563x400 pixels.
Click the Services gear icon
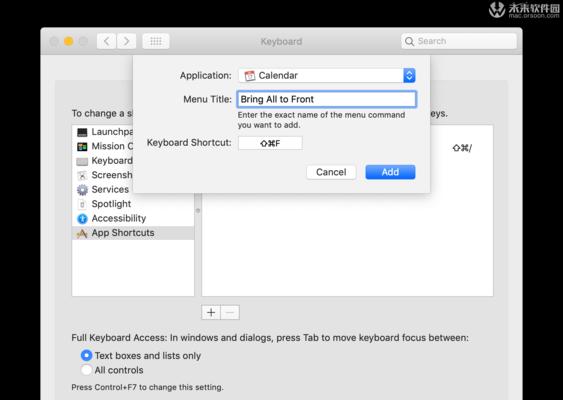click(82, 190)
